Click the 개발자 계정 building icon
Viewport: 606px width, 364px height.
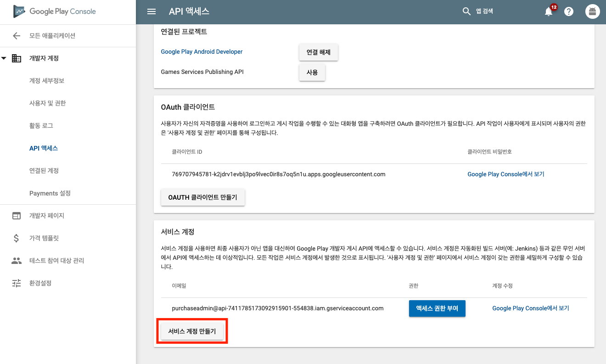pyautogui.click(x=17, y=58)
